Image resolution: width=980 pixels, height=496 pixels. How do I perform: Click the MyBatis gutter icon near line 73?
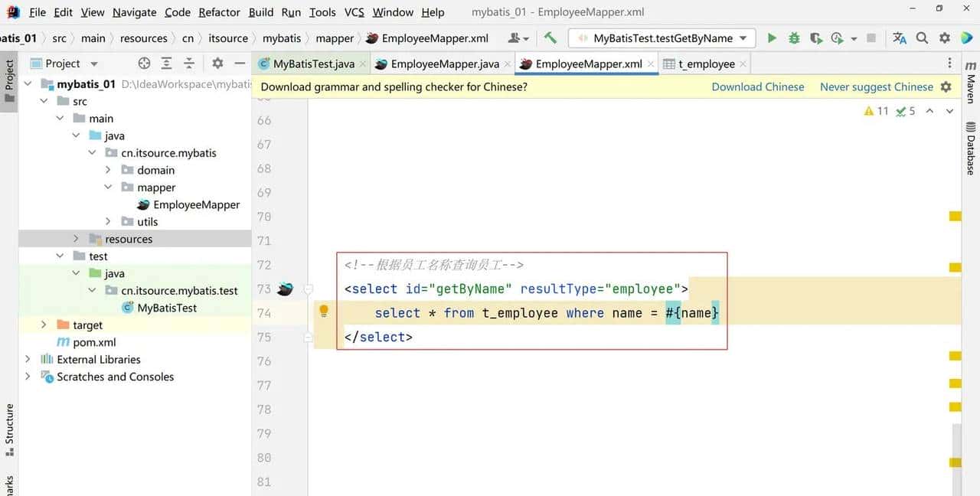point(284,289)
